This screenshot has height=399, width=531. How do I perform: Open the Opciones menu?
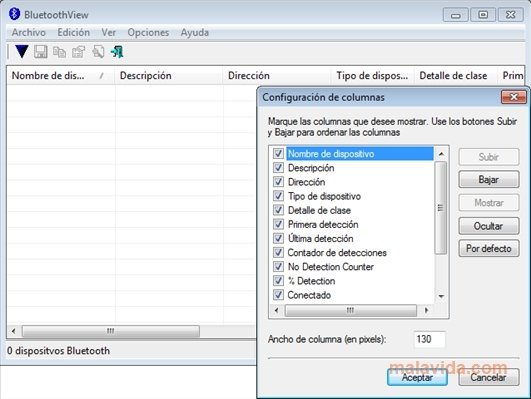coord(148,33)
